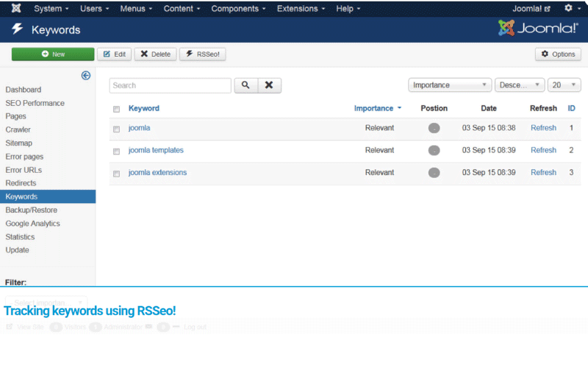Viewport: 588px width, 390px height.
Task: Open the Extensions menu
Action: [301, 8]
